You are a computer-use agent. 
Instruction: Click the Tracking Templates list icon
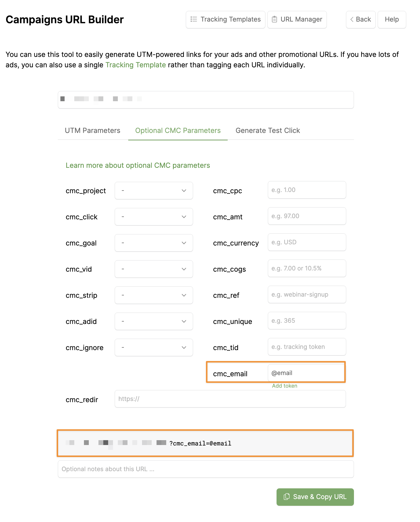194,19
